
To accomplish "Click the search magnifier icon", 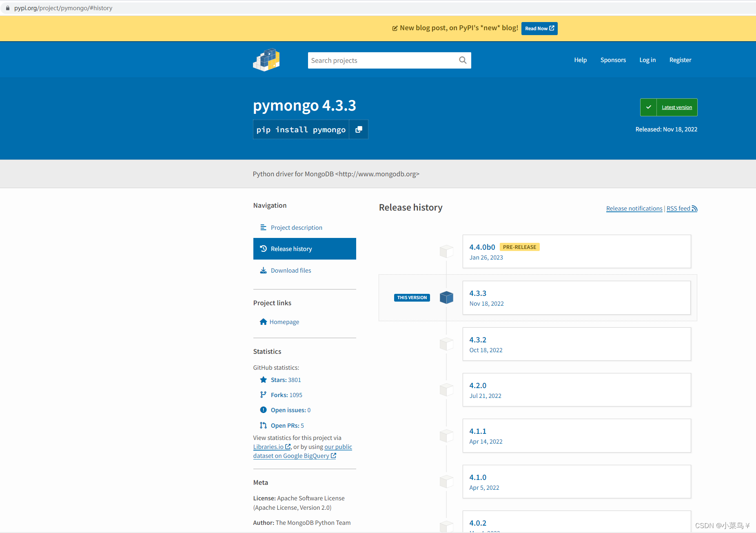I will pos(463,60).
